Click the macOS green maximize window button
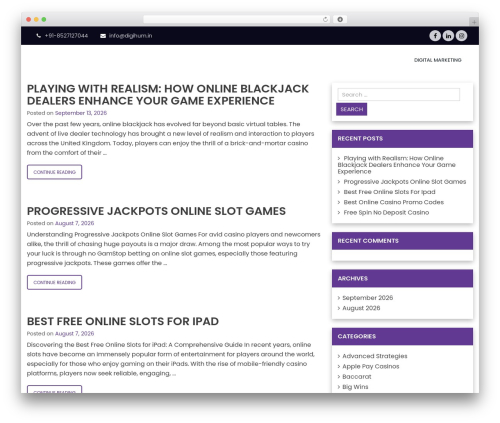The width and height of the screenshot is (500, 423). point(44,20)
